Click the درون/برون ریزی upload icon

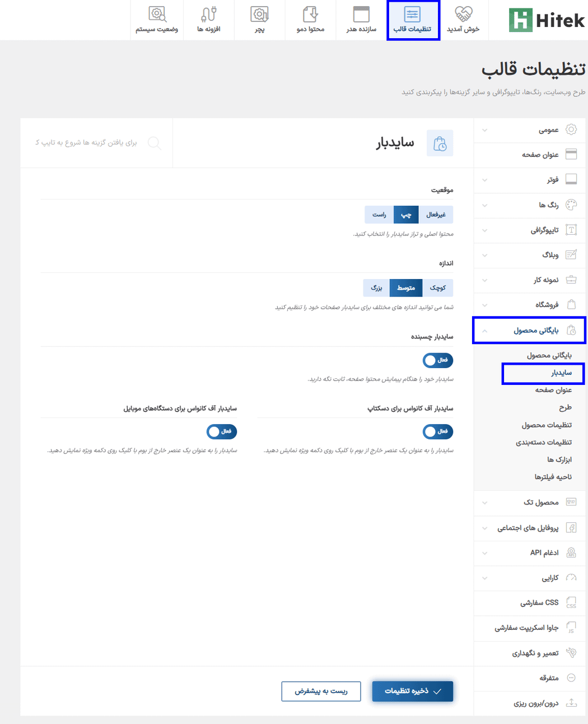[571, 703]
